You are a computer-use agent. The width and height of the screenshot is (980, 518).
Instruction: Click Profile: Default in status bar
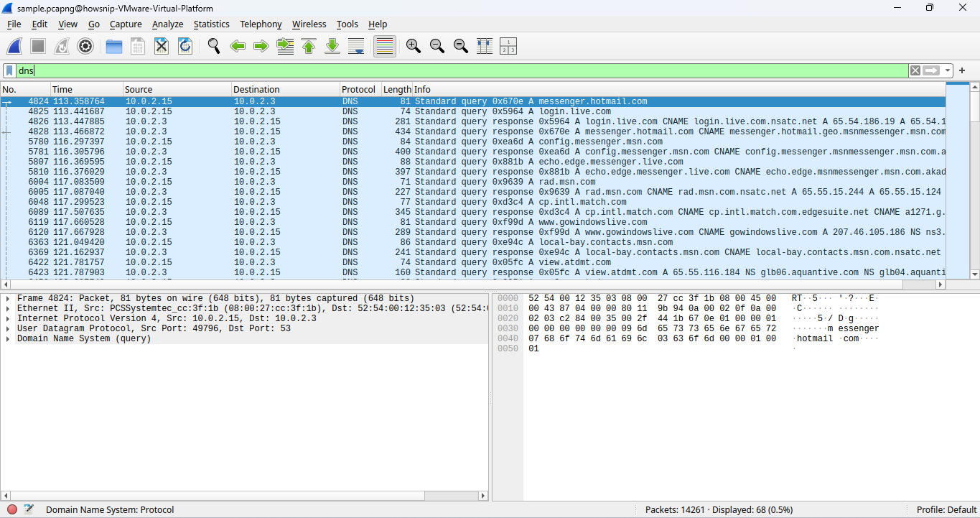[x=946, y=509]
